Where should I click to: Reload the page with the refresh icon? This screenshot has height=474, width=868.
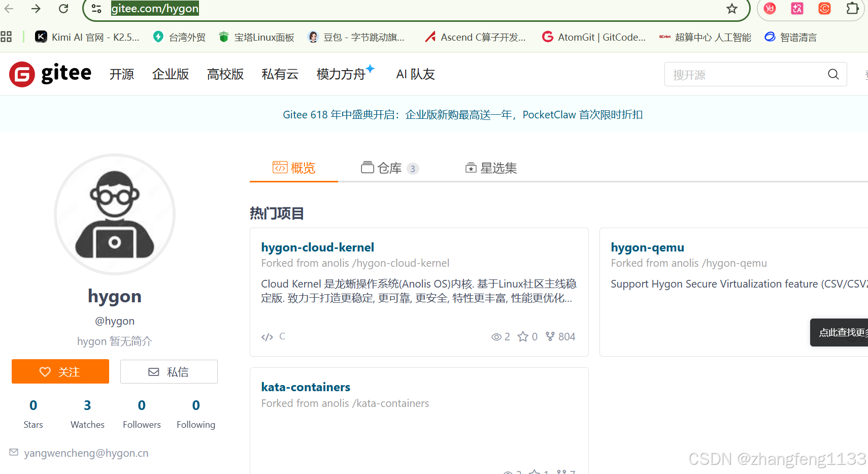click(63, 9)
